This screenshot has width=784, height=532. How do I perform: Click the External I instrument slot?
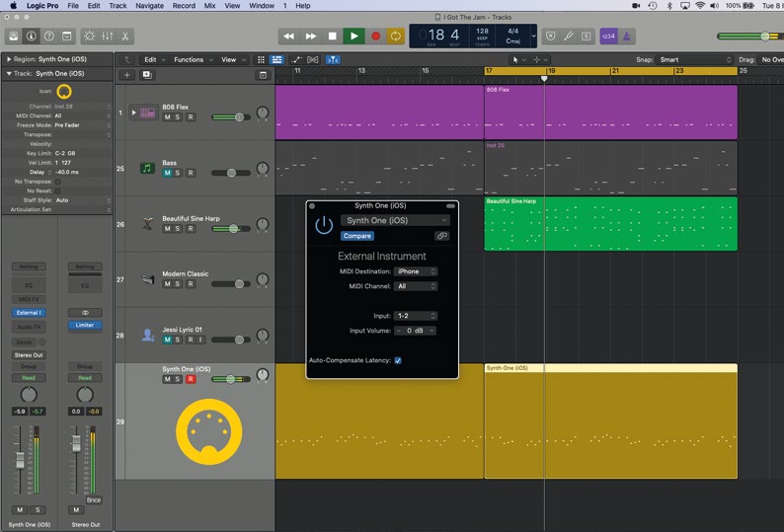pos(29,313)
